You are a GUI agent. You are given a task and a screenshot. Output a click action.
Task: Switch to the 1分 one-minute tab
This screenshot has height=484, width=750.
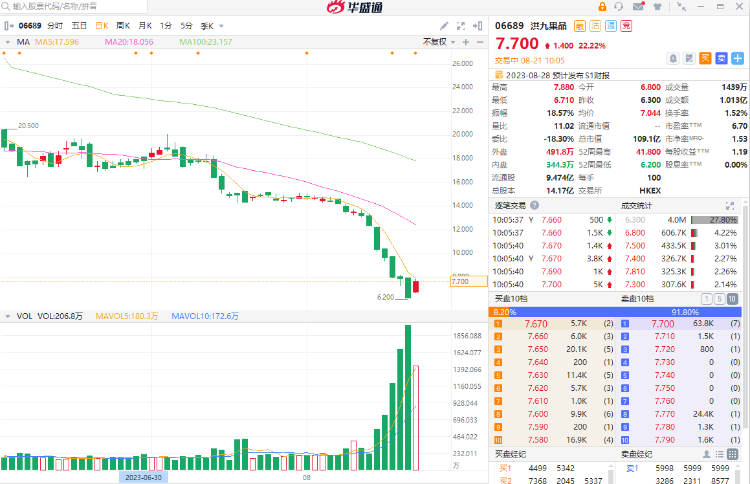coord(166,26)
